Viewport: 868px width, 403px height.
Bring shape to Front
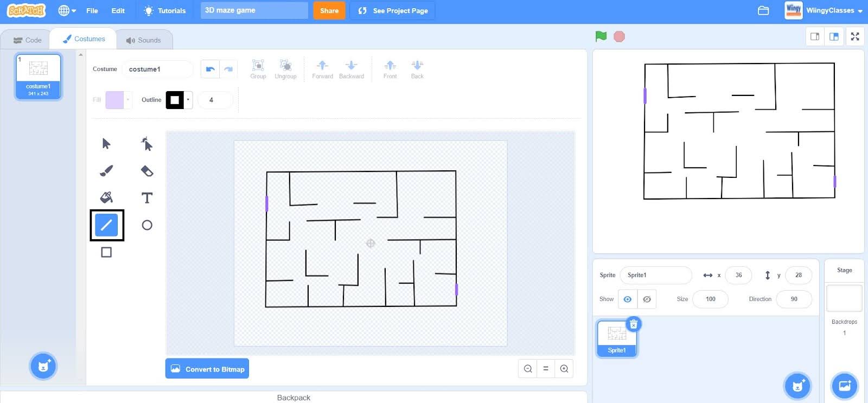(390, 69)
